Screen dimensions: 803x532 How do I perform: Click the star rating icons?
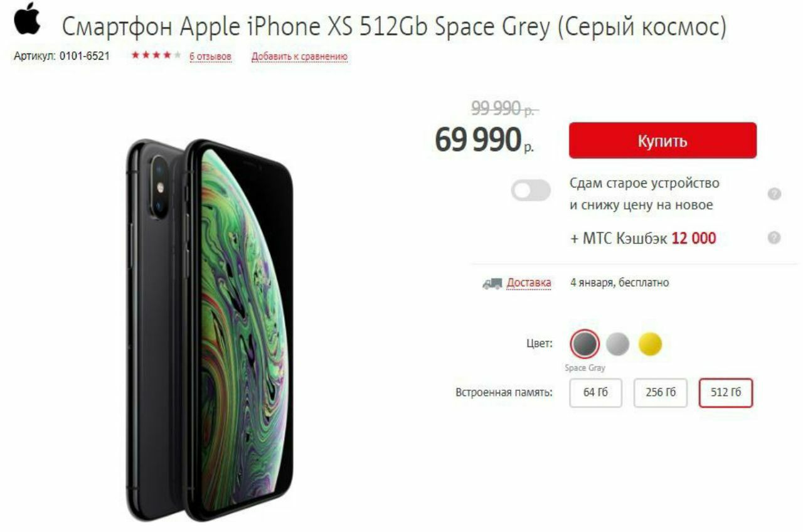tap(156, 56)
